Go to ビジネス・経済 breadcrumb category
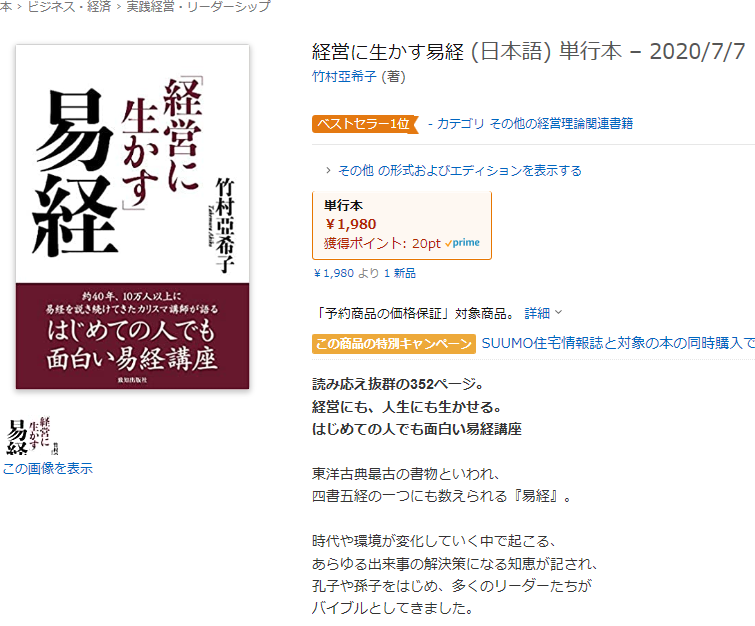This screenshot has height=626, width=755. pos(69,7)
